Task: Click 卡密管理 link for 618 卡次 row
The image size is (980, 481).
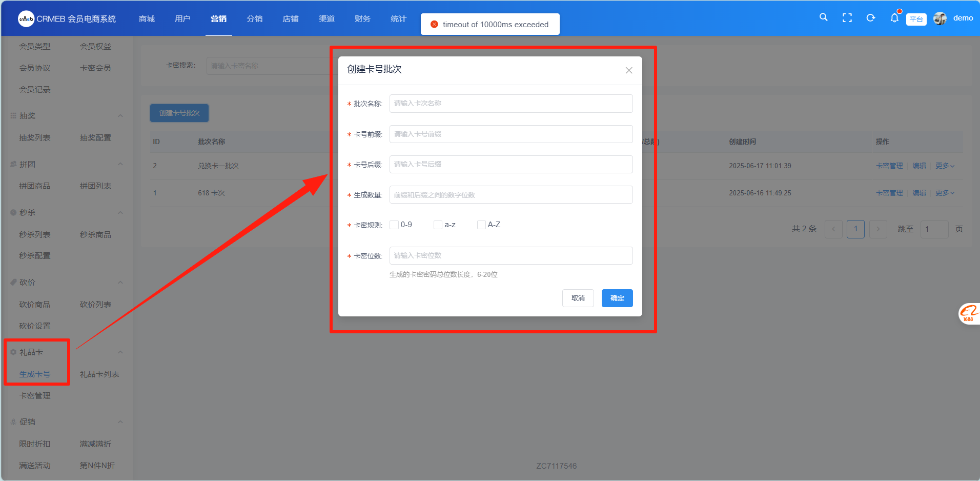Action: [x=889, y=193]
